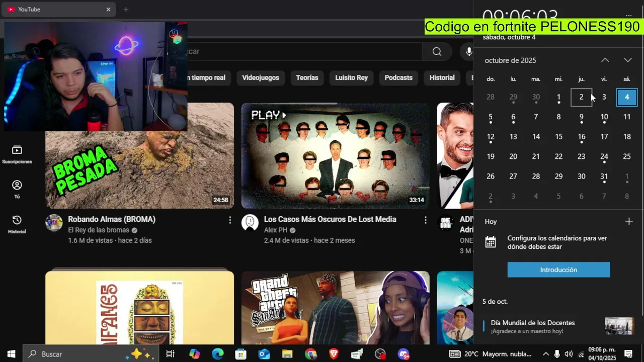Select October 31 in calendar
The width and height of the screenshot is (644, 362).
pyautogui.click(x=604, y=176)
